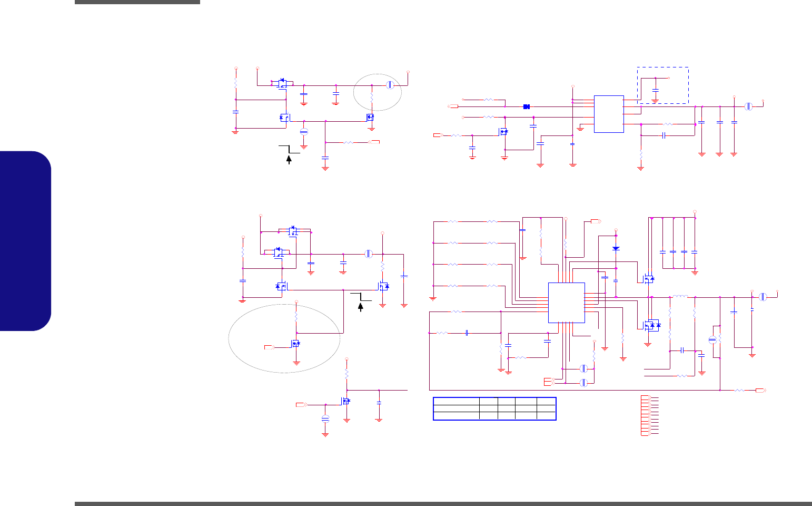Screen dimensions: 812x506
Task: Select the P-channel MOSFET at the top of the upper-left circuit
Action: pos(282,83)
